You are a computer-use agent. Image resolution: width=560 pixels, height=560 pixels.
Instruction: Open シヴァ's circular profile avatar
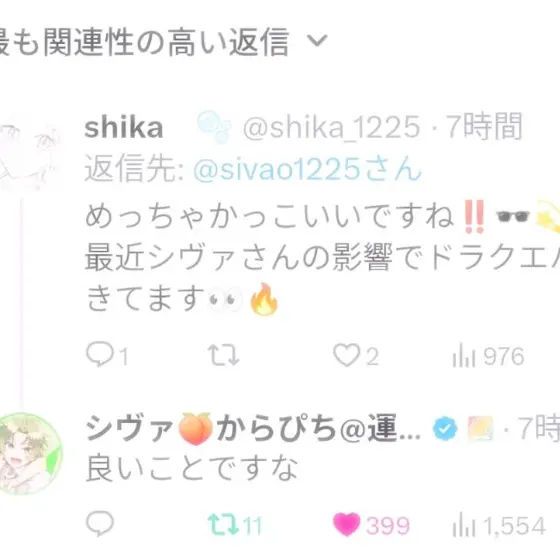click(30, 454)
